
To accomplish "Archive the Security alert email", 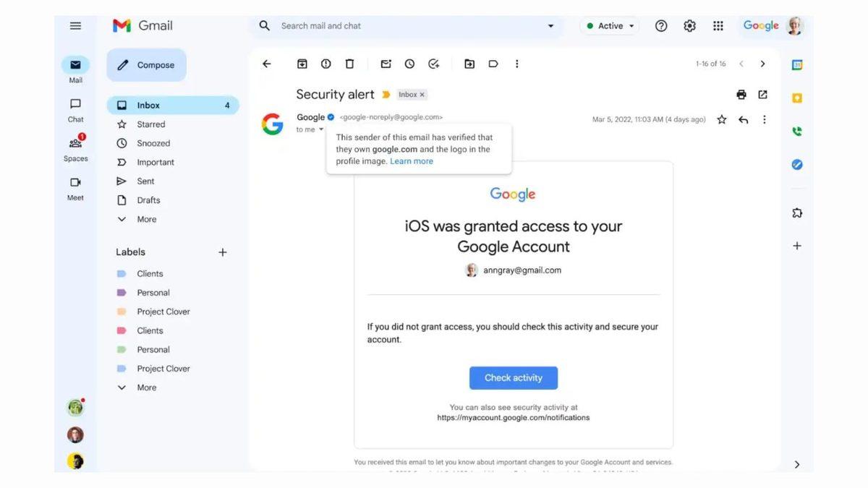I will point(302,64).
